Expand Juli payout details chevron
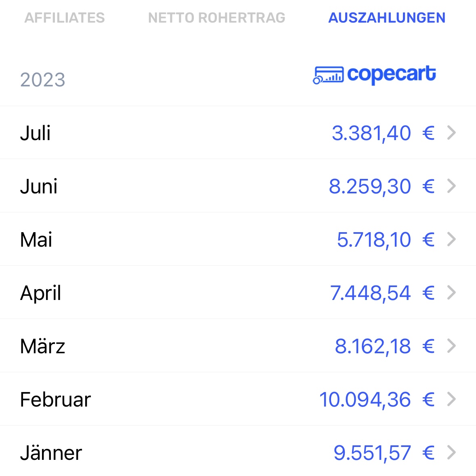The width and height of the screenshot is (476, 476). click(x=452, y=133)
